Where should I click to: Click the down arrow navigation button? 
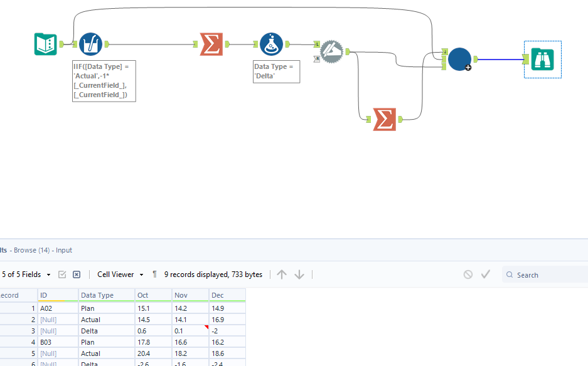[299, 274]
